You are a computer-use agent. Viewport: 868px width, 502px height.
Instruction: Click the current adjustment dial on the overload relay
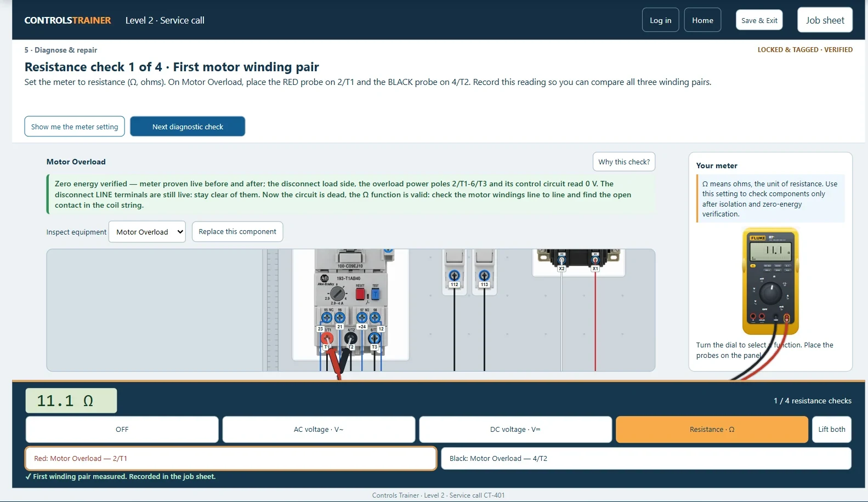pos(338,294)
